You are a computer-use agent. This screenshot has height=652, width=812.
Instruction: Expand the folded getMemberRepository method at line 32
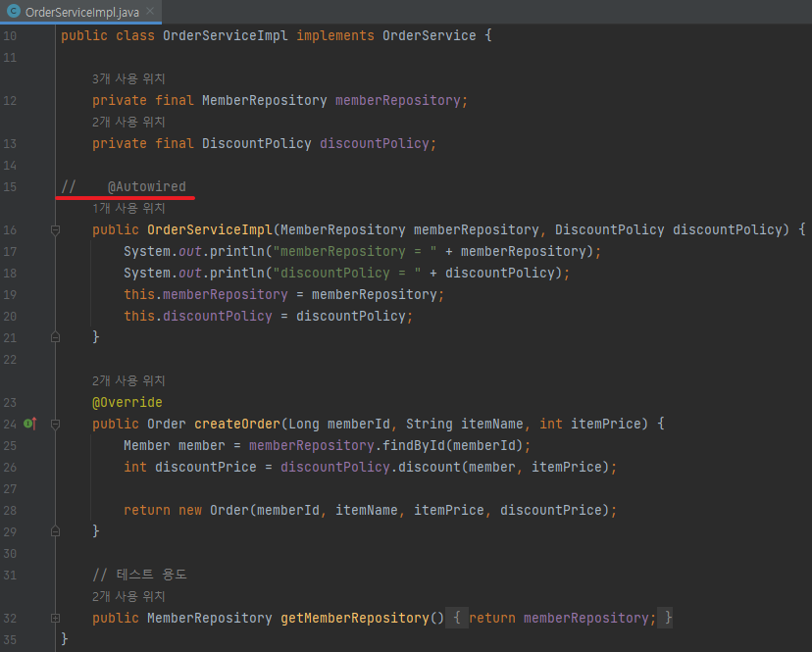[x=56, y=618]
